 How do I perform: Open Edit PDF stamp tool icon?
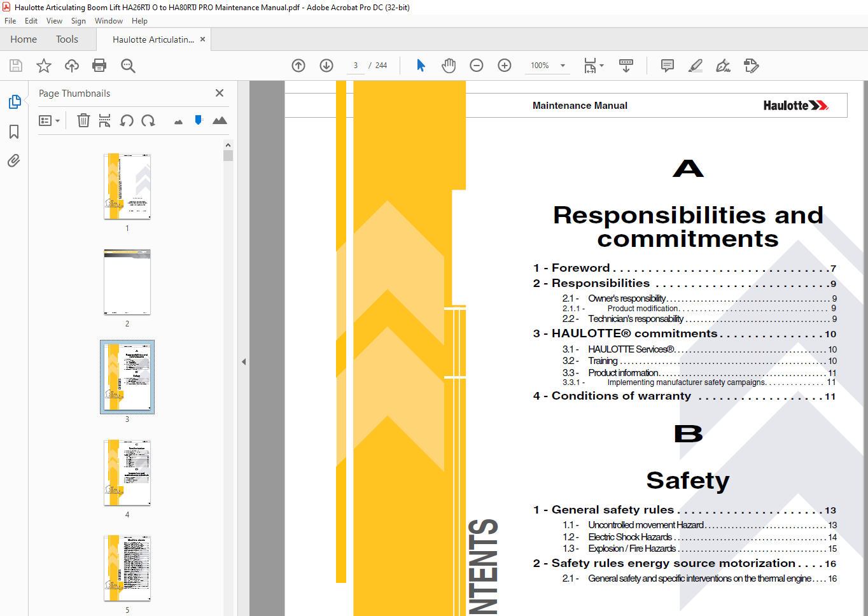(x=751, y=66)
